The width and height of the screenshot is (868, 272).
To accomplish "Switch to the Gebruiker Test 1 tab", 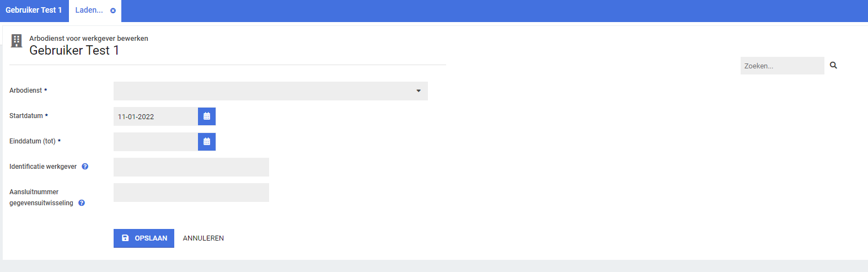I will 34,10.
